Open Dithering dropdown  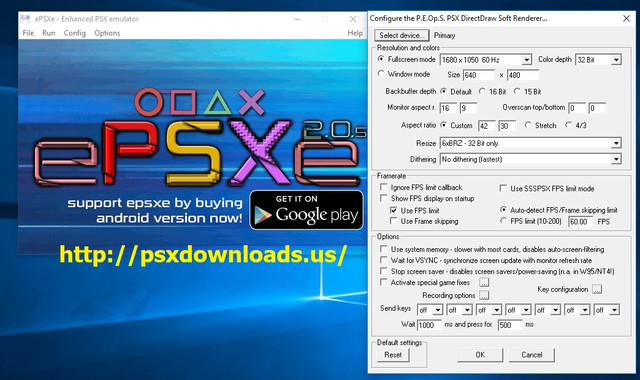click(531, 159)
